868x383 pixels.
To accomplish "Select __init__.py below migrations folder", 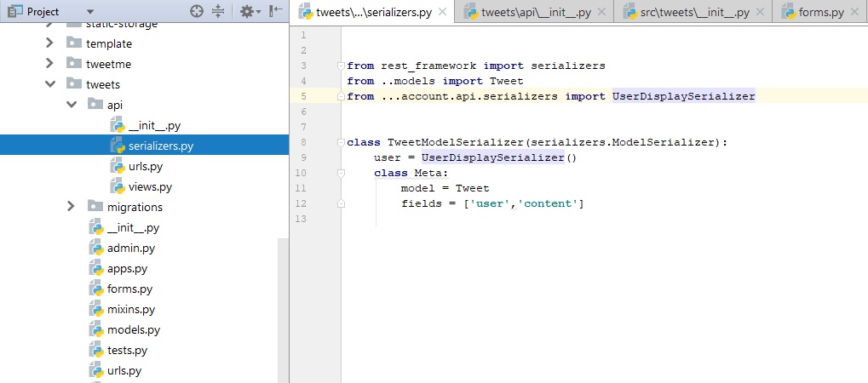I will coord(134,228).
